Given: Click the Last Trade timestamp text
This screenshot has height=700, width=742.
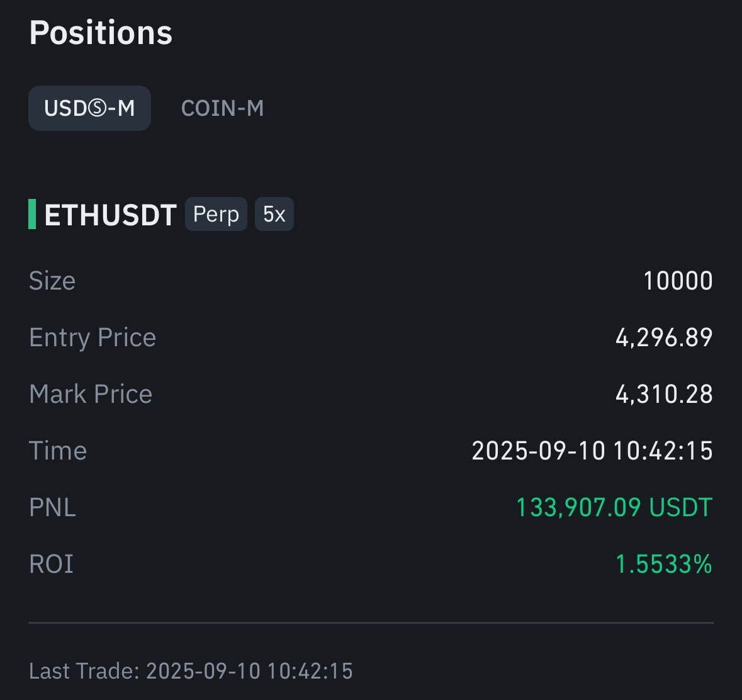Looking at the screenshot, I should (191, 671).
